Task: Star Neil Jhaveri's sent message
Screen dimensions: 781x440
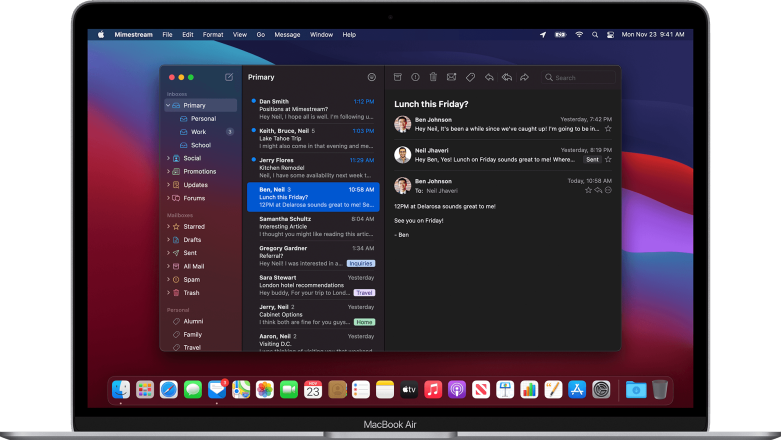Action: click(x=608, y=159)
